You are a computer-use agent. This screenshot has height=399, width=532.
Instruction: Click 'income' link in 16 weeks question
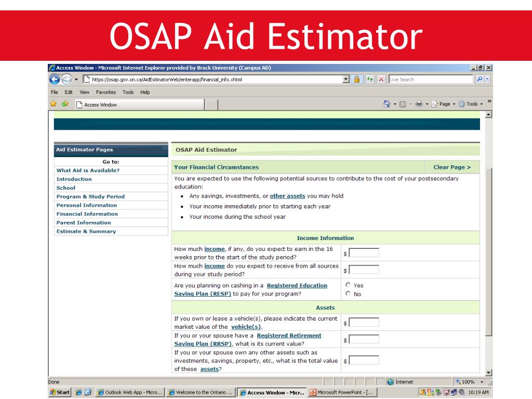point(215,249)
